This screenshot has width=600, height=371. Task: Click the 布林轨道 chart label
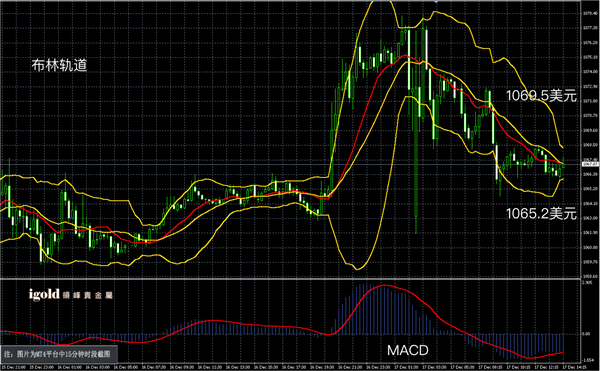pyautogui.click(x=59, y=65)
